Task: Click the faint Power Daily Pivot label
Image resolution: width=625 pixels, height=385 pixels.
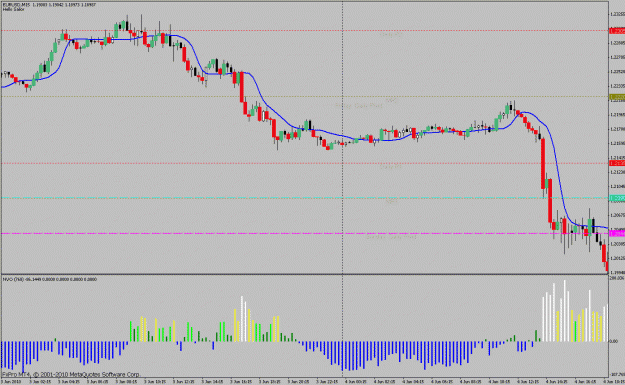Action: click(x=359, y=106)
